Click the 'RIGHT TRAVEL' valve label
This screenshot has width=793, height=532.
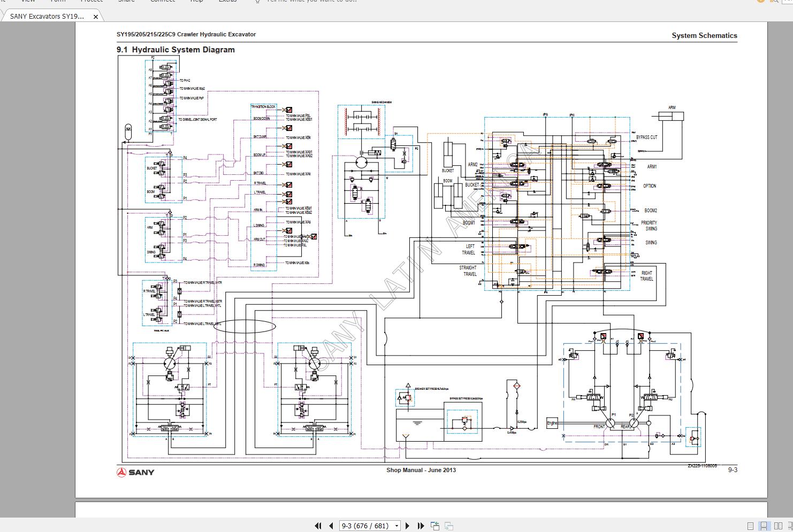pos(646,276)
